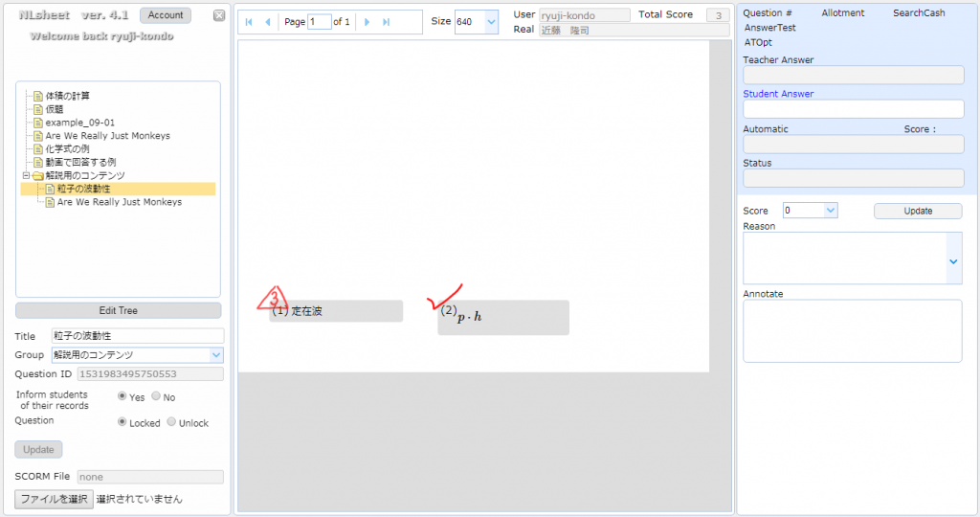
Task: Go to first page navigation icon
Action: pos(250,22)
